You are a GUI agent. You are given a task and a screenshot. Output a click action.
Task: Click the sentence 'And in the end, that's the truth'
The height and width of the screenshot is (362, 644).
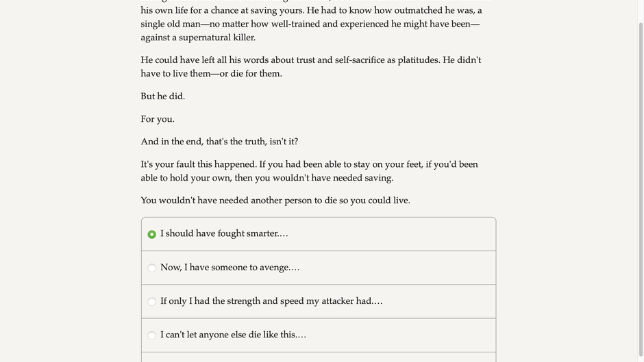[x=219, y=142]
